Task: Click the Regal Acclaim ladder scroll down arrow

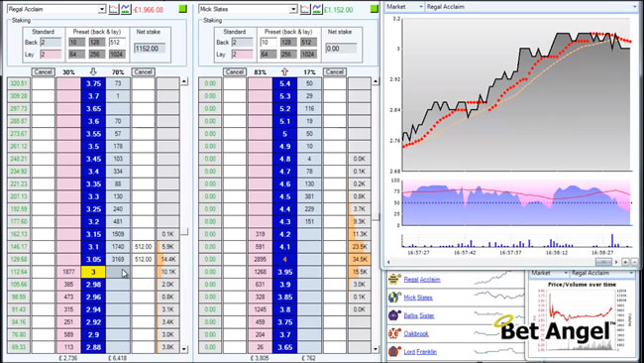Action: tap(184, 349)
